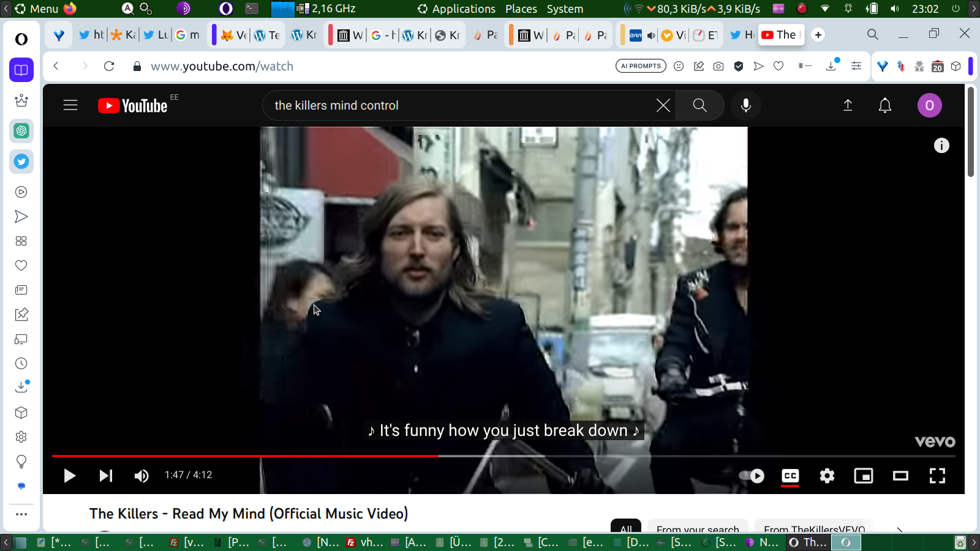Image resolution: width=980 pixels, height=551 pixels.
Task: Open Opera settings from the sidebar gear
Action: pos(21,437)
